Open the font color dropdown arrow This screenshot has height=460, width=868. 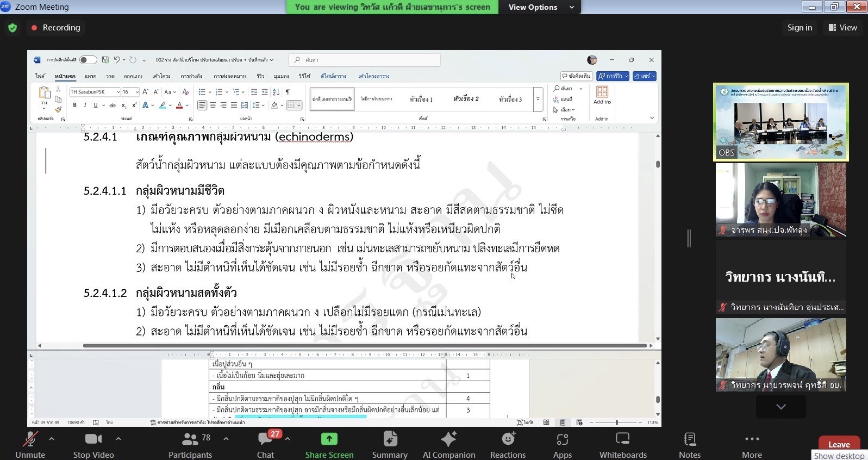click(x=187, y=105)
